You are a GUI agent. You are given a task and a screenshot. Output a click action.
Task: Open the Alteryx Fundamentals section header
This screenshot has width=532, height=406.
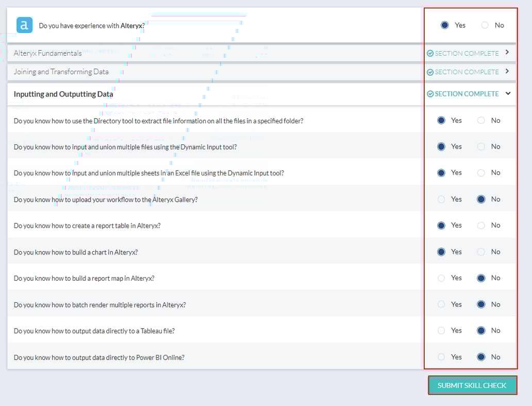(48, 53)
